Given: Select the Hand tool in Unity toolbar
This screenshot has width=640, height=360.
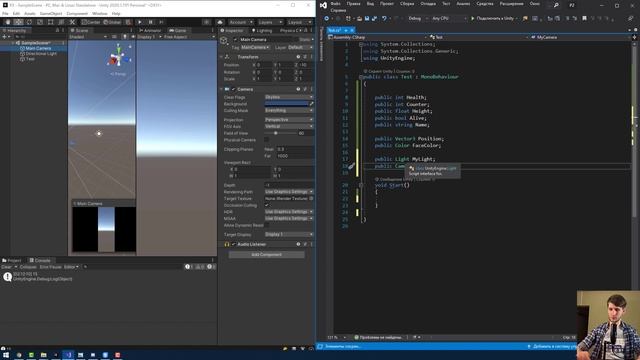Looking at the screenshot, I should [x=8, y=22].
